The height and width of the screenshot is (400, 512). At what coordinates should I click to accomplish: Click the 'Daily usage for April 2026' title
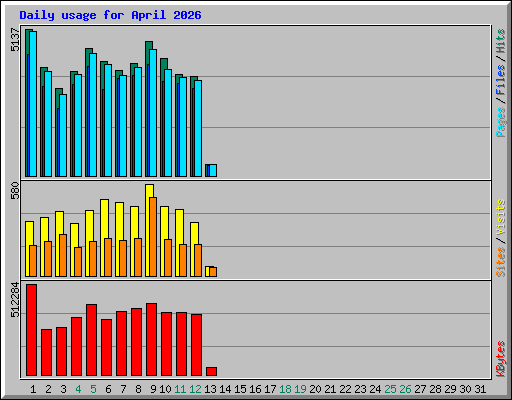coord(110,15)
